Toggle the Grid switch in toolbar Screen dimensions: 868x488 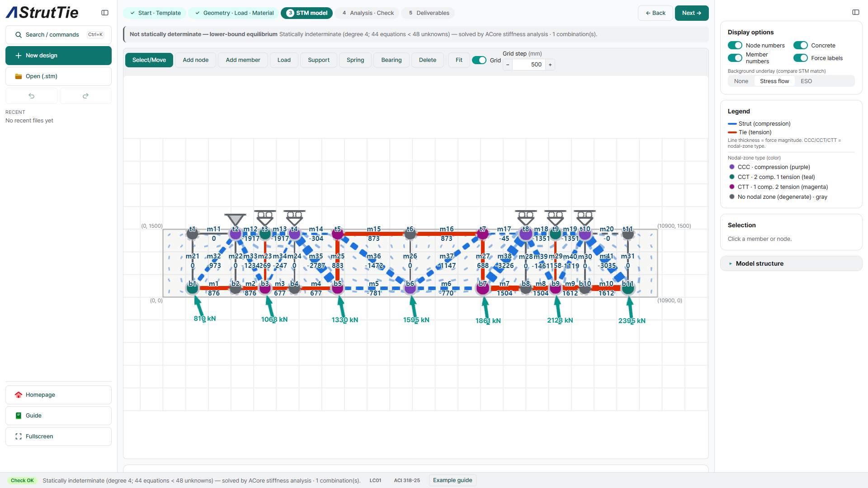click(x=479, y=60)
